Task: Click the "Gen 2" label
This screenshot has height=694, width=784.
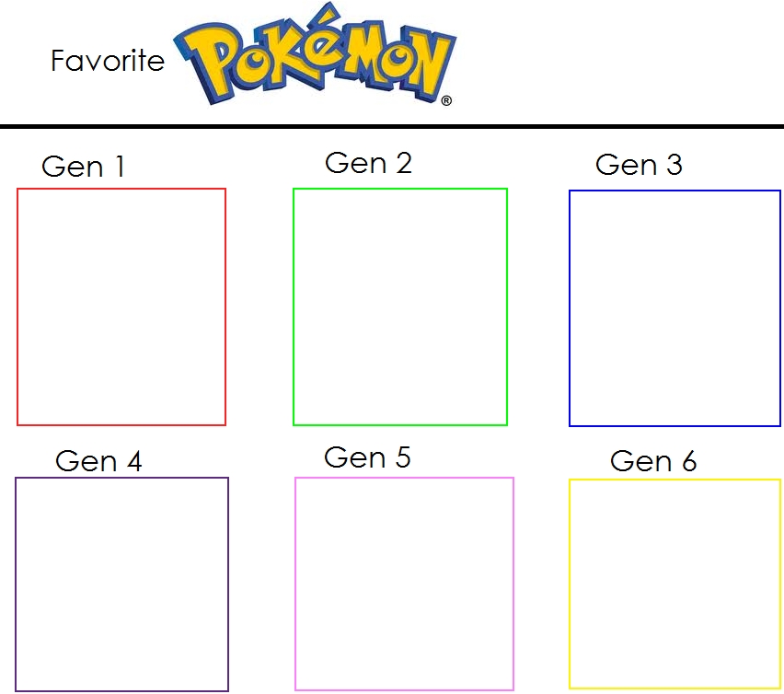Action: tap(368, 163)
